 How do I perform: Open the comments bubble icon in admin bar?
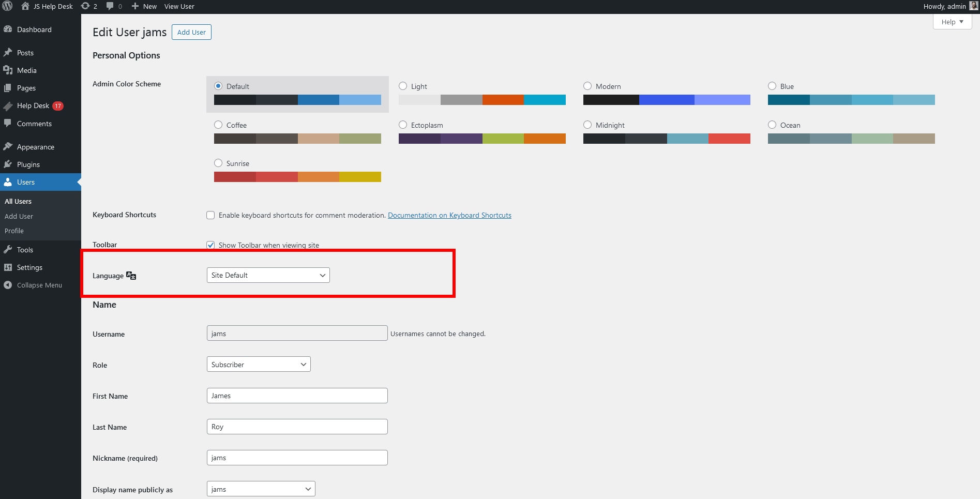[110, 6]
